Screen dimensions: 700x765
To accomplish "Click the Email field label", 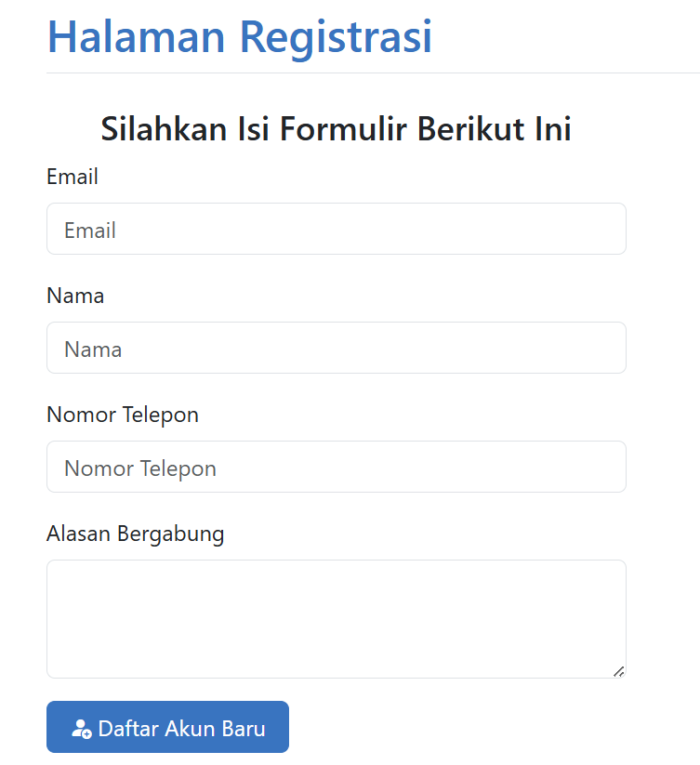I will point(72,177).
